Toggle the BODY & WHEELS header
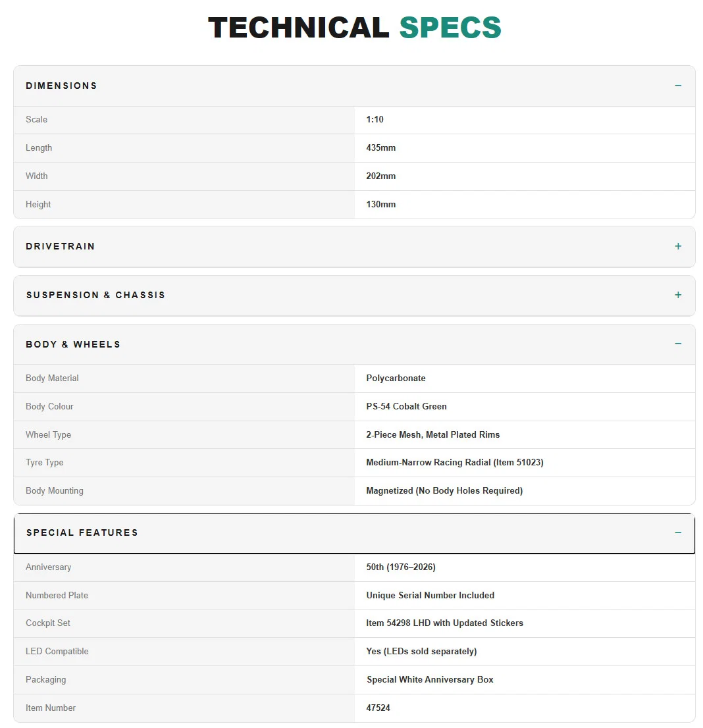 point(354,344)
